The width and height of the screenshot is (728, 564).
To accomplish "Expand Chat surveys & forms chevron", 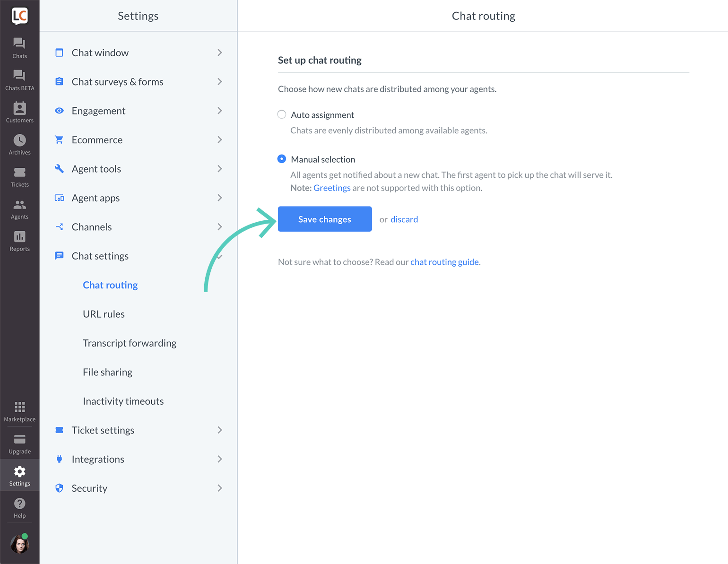I will (220, 82).
